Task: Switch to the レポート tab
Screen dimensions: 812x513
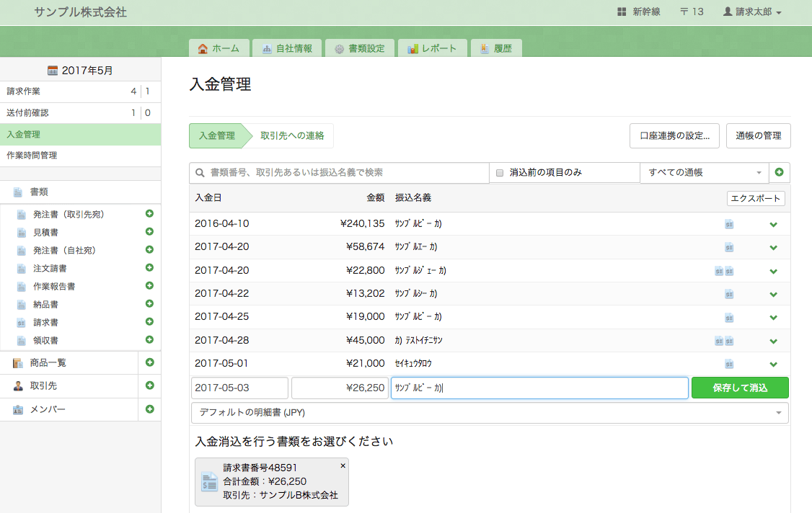Action: coord(433,48)
